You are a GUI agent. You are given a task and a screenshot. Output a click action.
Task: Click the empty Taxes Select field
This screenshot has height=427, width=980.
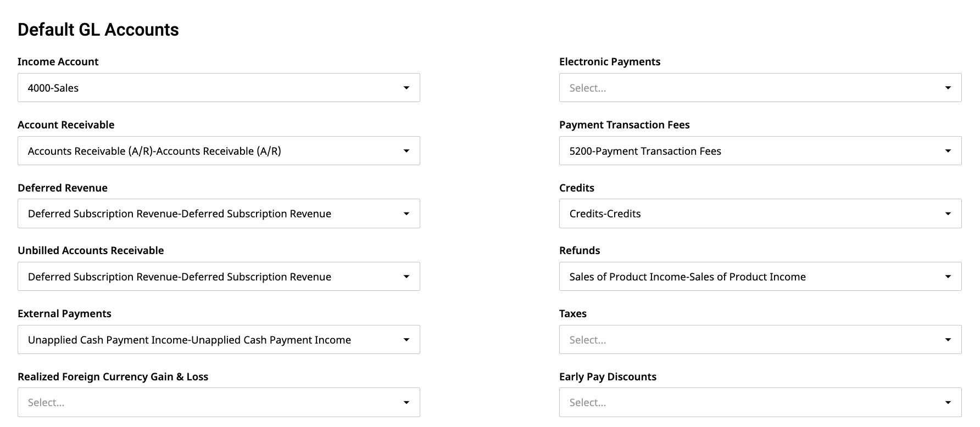point(588,340)
